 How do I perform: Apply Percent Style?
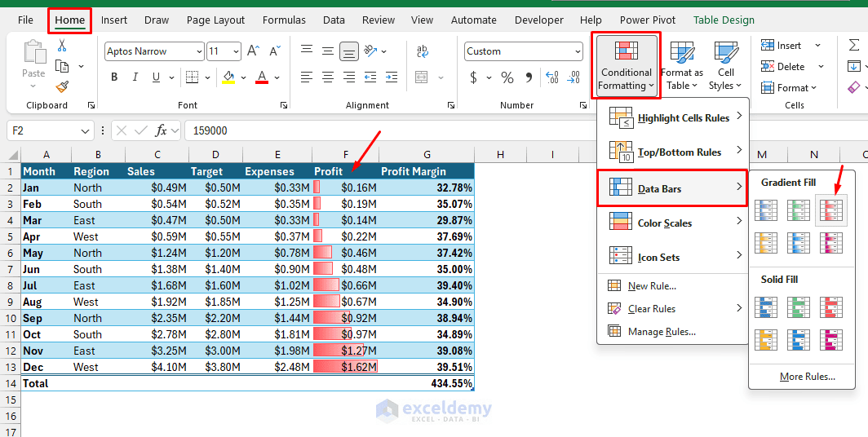[x=507, y=77]
